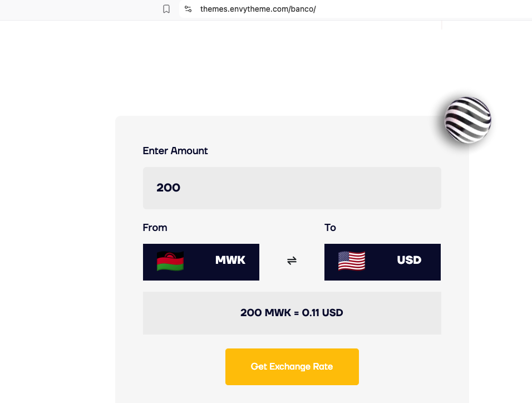Click the striped black-and-white sphere graphic
This screenshot has height=403, width=532.
(x=467, y=120)
